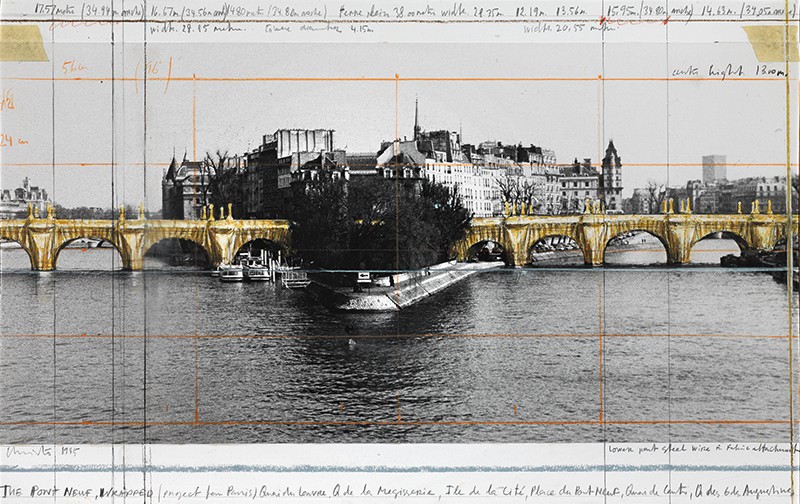Click the orange "5h" marking near the top-left
This screenshot has width=800, height=504.
73,67
